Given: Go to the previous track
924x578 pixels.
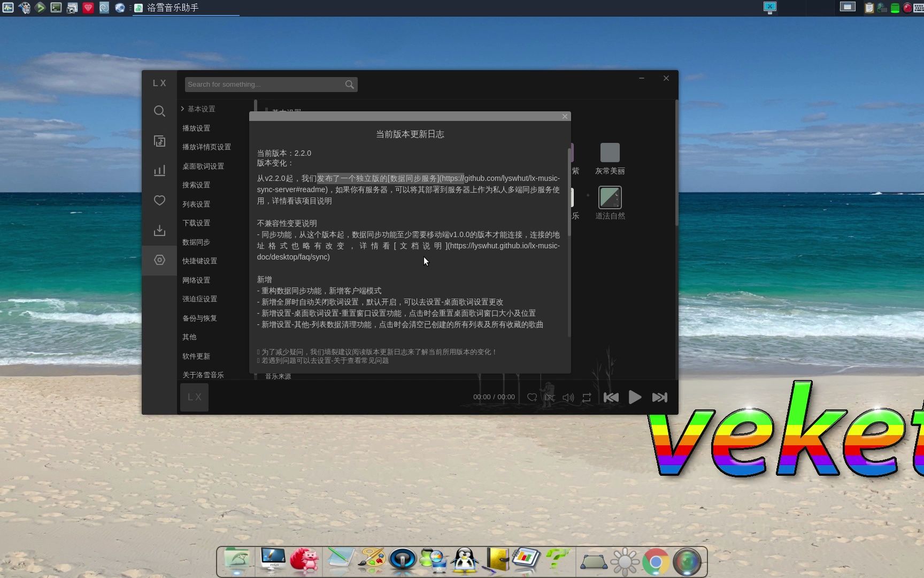Looking at the screenshot, I should [x=611, y=397].
